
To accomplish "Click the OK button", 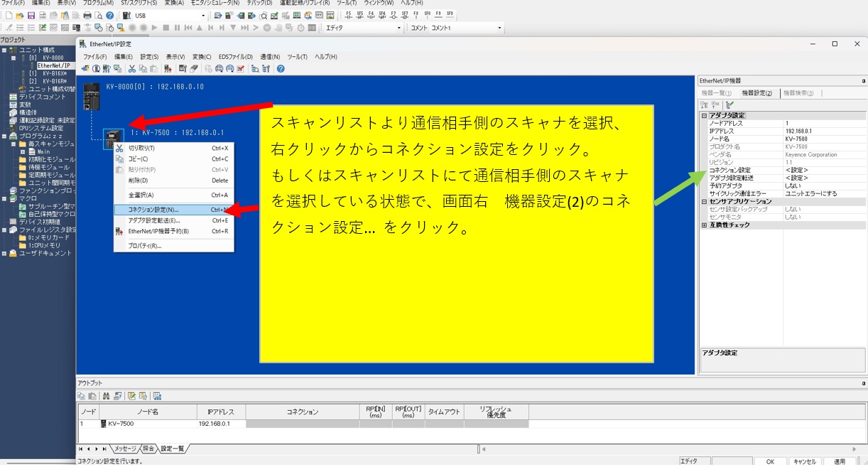I will (770, 461).
